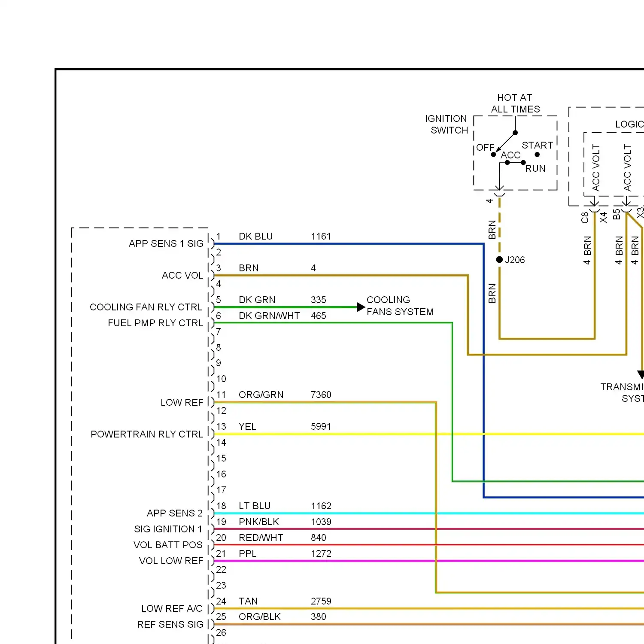
Task: Click the RED/WHT wire label
Action: point(261,538)
